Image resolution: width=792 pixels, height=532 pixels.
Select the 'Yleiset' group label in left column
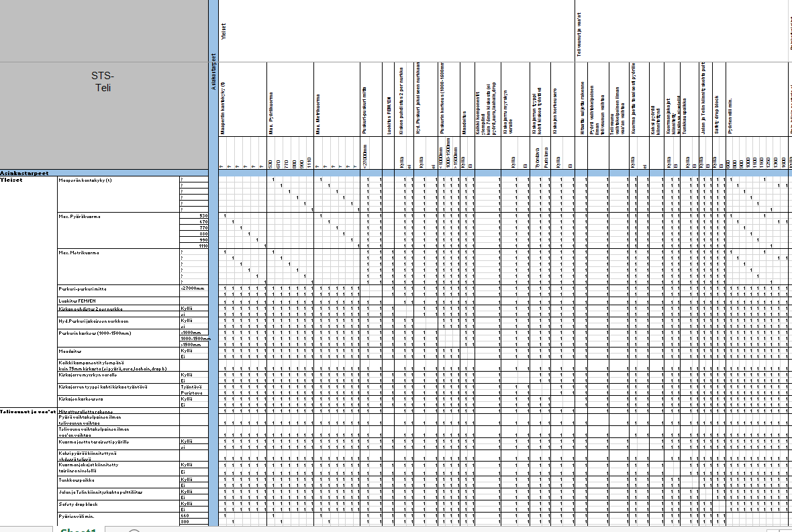click(11, 180)
